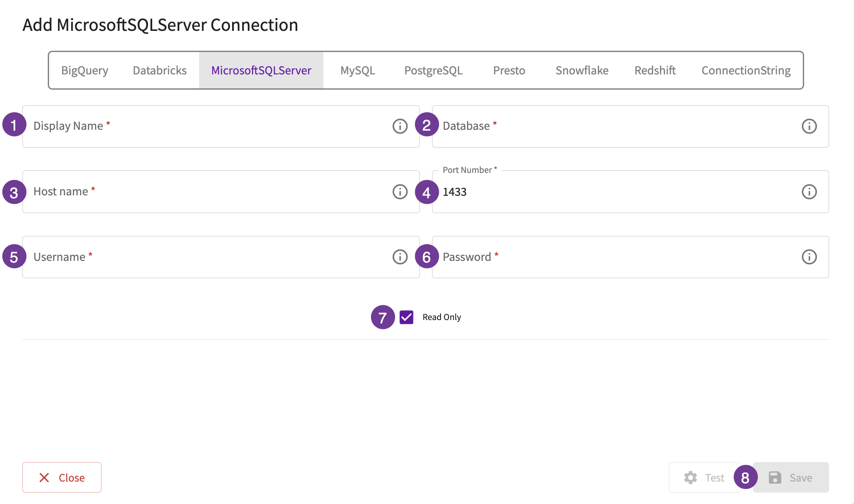Click the Port Number field showing 1433
The width and height of the screenshot is (854, 504).
coord(630,192)
